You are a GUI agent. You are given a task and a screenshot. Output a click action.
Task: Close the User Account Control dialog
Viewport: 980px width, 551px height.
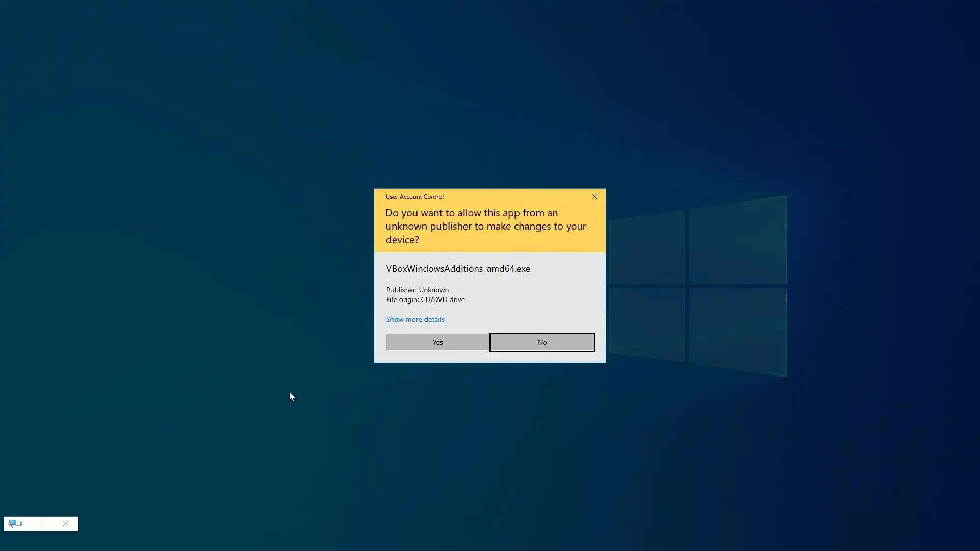(594, 197)
